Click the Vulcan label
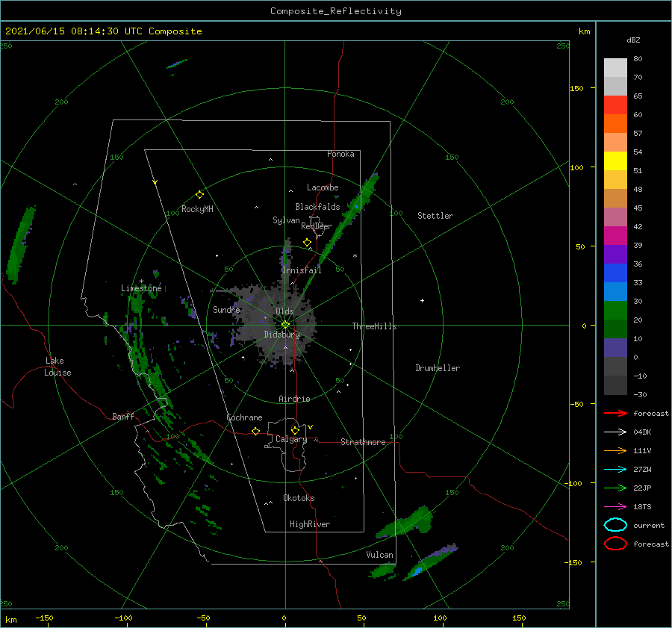Image resolution: width=672 pixels, height=628 pixels. pyautogui.click(x=379, y=555)
